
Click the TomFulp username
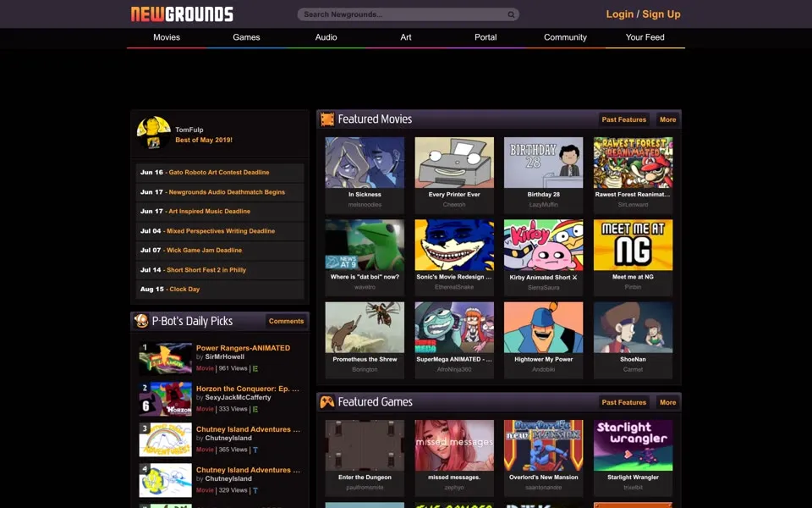(189, 130)
